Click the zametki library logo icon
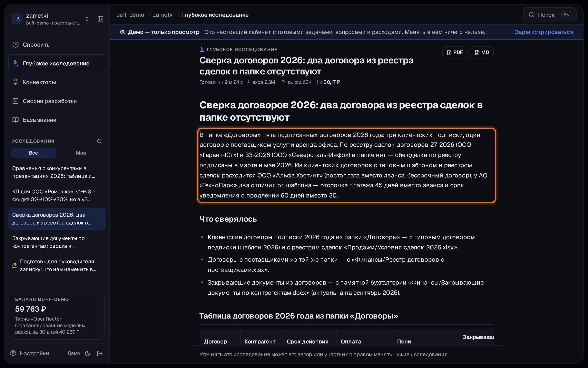The image size is (588, 368). 17,19
